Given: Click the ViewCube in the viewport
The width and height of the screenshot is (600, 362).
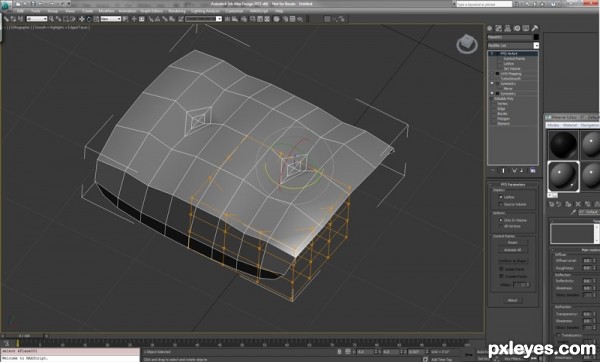Looking at the screenshot, I should (x=467, y=44).
